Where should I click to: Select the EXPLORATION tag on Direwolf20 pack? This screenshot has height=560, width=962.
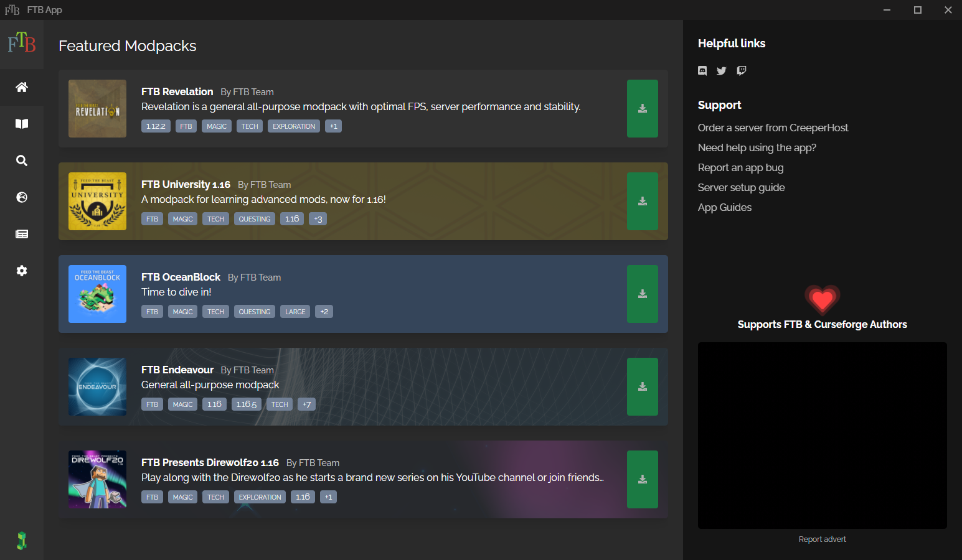[x=260, y=497]
